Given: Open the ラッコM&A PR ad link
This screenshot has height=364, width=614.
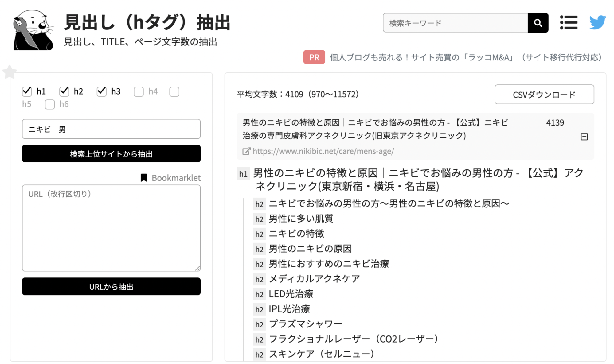Looking at the screenshot, I should click(x=465, y=57).
